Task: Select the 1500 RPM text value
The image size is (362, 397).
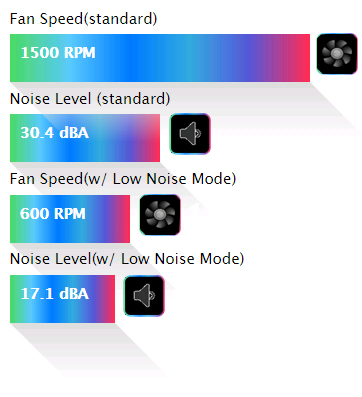Action: click(58, 53)
